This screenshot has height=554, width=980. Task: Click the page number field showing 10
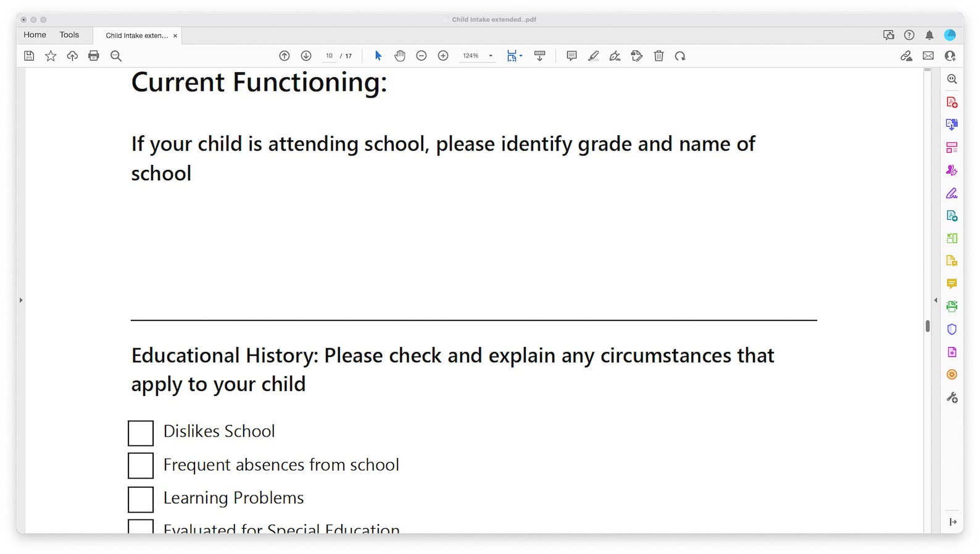click(x=330, y=56)
